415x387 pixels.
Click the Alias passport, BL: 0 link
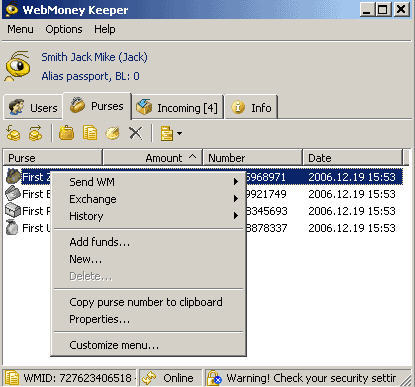(x=90, y=76)
